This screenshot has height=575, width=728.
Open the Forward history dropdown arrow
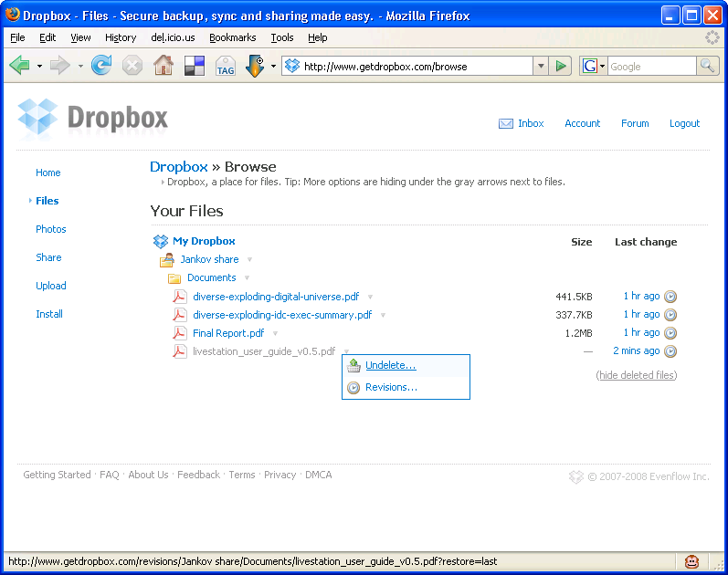point(80,66)
